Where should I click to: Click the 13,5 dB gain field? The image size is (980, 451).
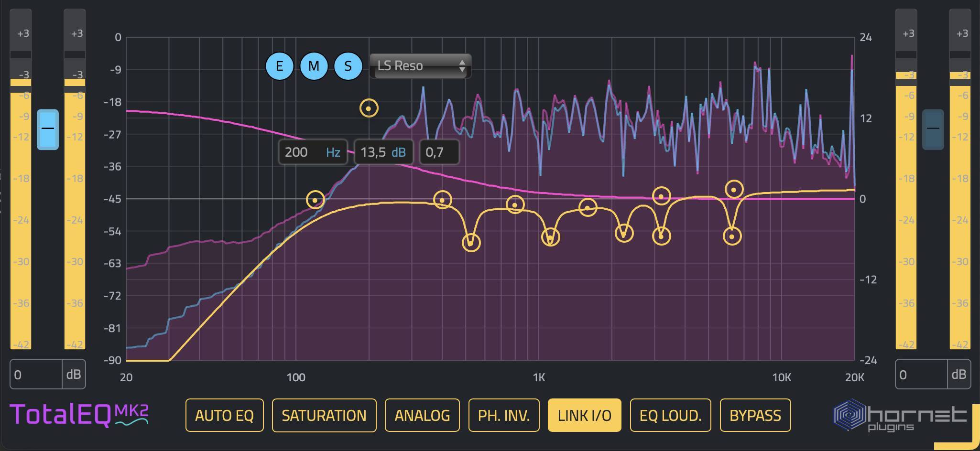(382, 152)
